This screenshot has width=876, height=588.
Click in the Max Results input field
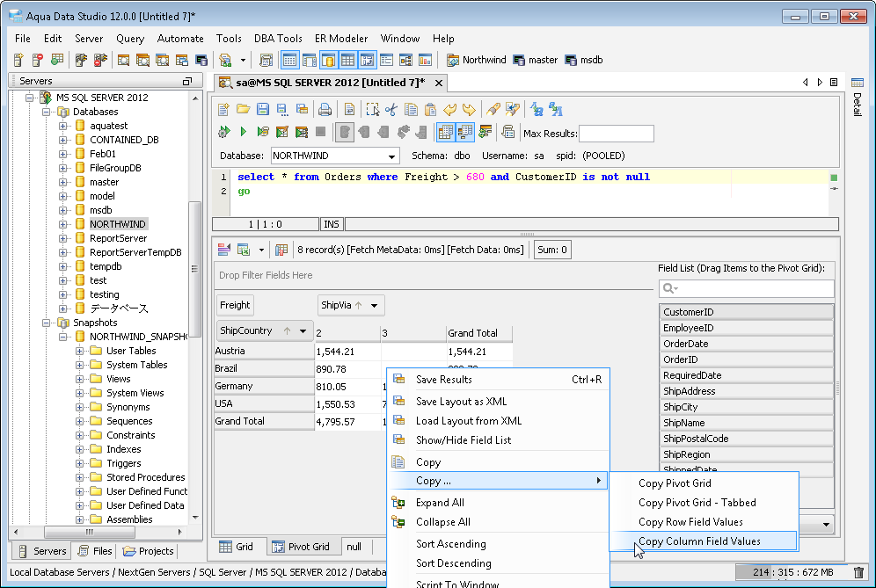616,134
